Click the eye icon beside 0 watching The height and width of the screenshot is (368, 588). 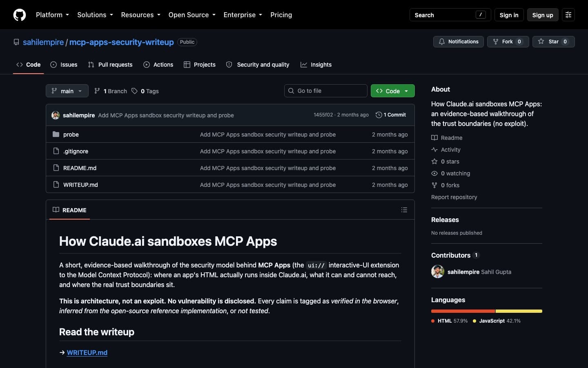434,173
